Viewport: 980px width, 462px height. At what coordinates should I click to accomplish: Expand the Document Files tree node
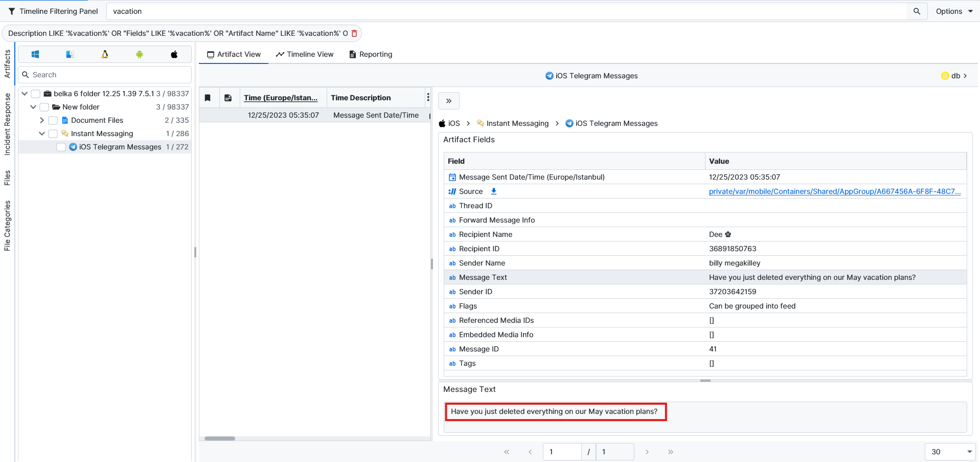pos(42,120)
